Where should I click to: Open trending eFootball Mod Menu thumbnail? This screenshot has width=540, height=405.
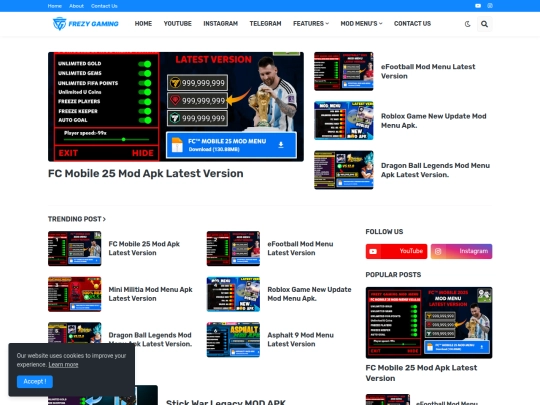(x=233, y=249)
